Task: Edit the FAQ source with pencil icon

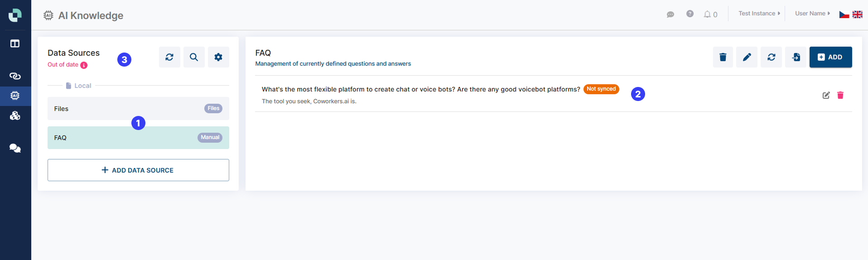Action: coord(747,57)
